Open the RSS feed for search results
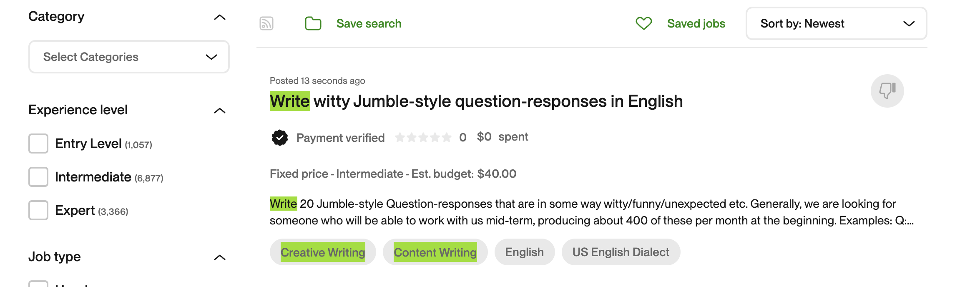 266,24
